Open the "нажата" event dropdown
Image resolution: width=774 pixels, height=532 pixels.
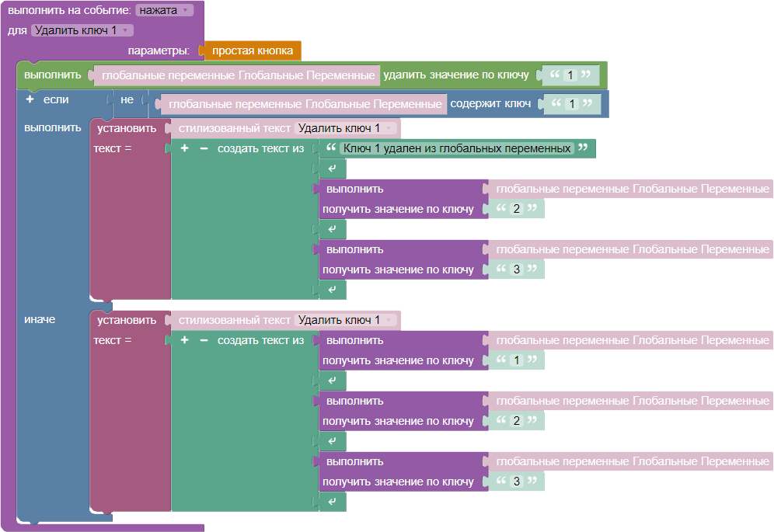point(164,10)
